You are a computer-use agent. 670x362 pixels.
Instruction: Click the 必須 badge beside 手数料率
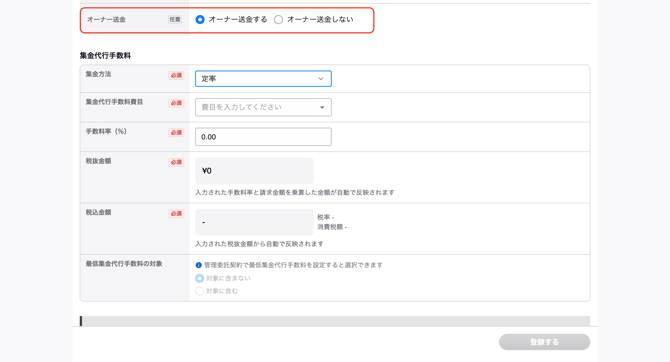(176, 132)
